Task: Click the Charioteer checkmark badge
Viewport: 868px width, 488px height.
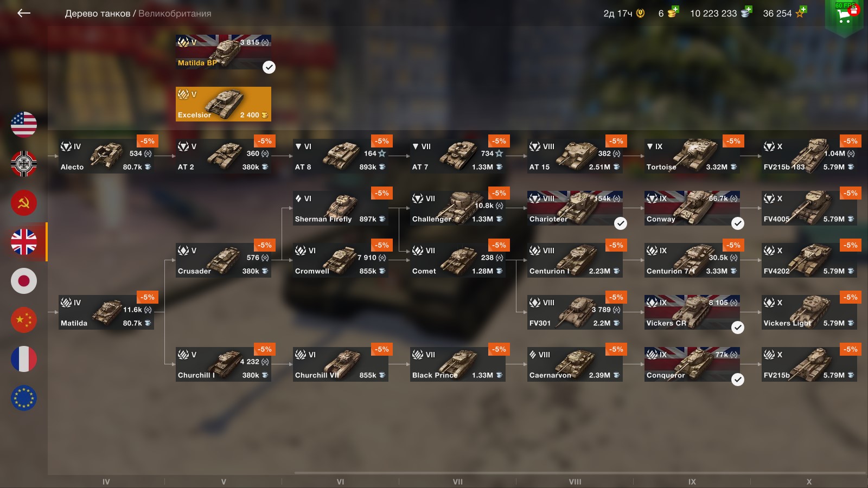Action: tap(621, 223)
